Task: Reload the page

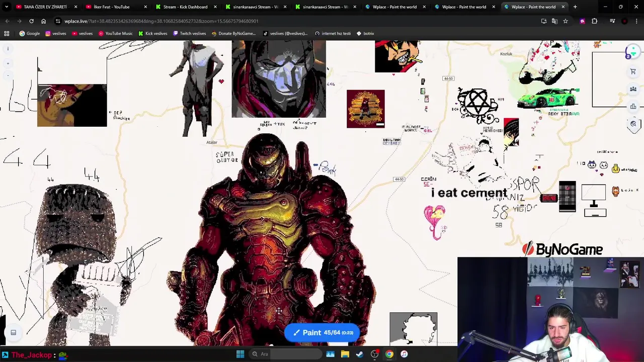Action: click(31, 21)
